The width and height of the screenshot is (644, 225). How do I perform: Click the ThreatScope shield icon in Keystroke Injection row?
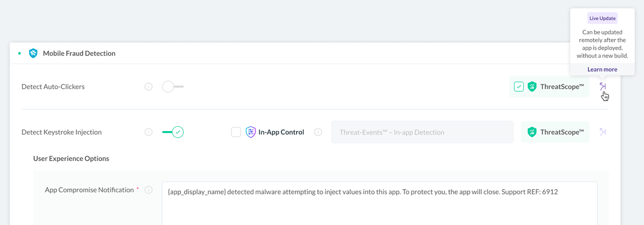(x=532, y=132)
